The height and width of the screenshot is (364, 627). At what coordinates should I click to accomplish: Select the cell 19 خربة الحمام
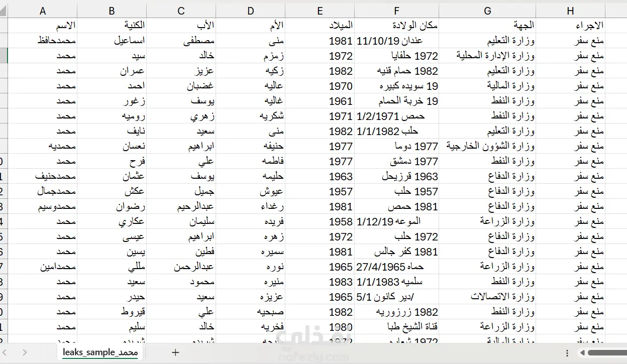[x=397, y=101]
